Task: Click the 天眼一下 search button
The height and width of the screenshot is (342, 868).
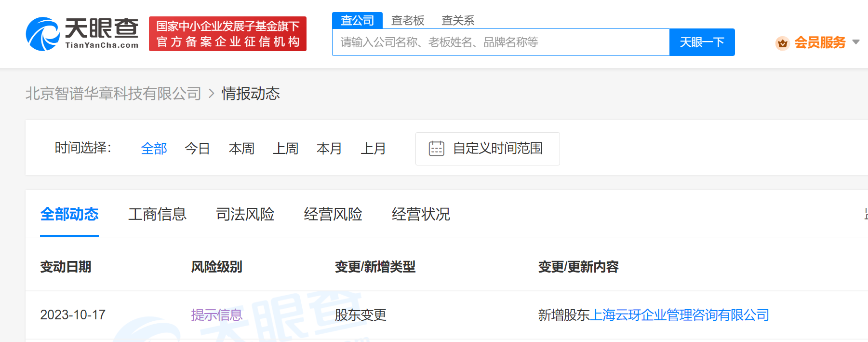Action: click(702, 42)
